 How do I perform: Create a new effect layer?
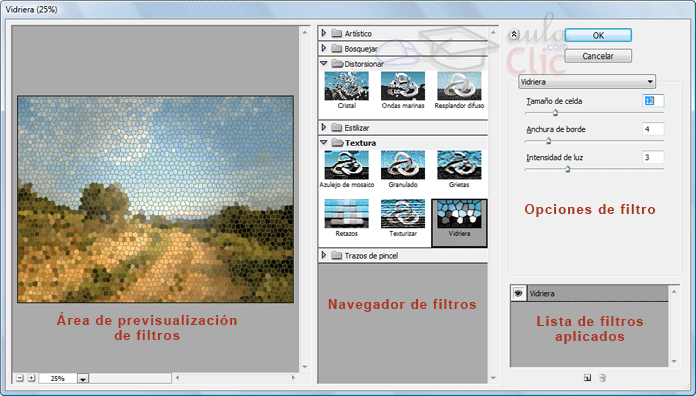point(587,378)
